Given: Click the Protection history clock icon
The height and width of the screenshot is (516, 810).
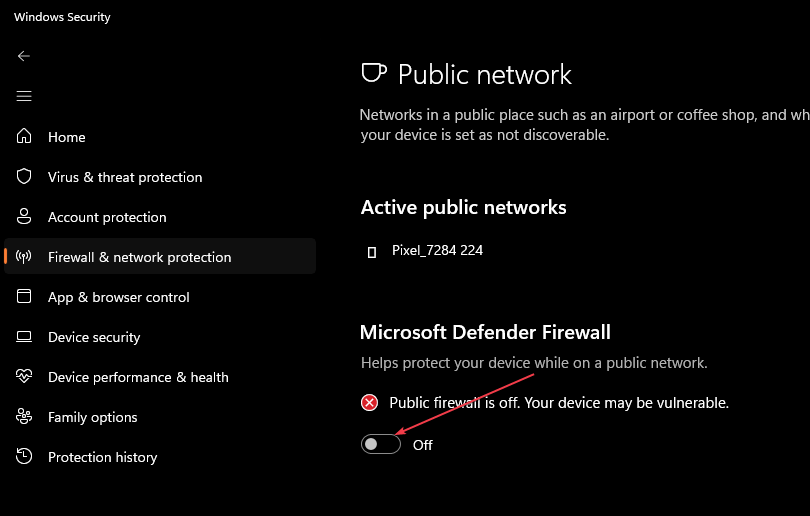Looking at the screenshot, I should click(24, 457).
